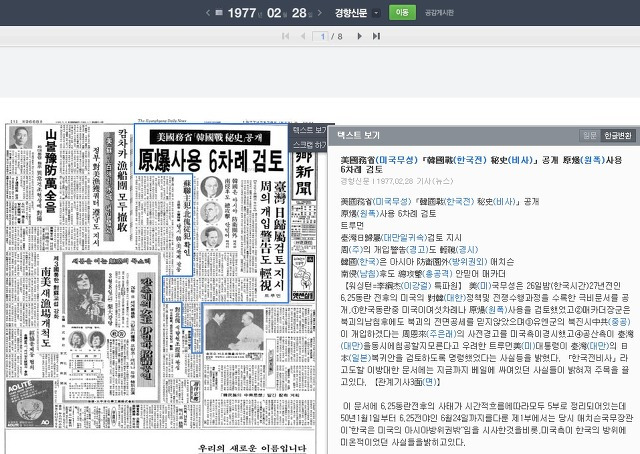This screenshot has width=640, height=454.
Task: Jump to last page icon
Action: [x=376, y=36]
